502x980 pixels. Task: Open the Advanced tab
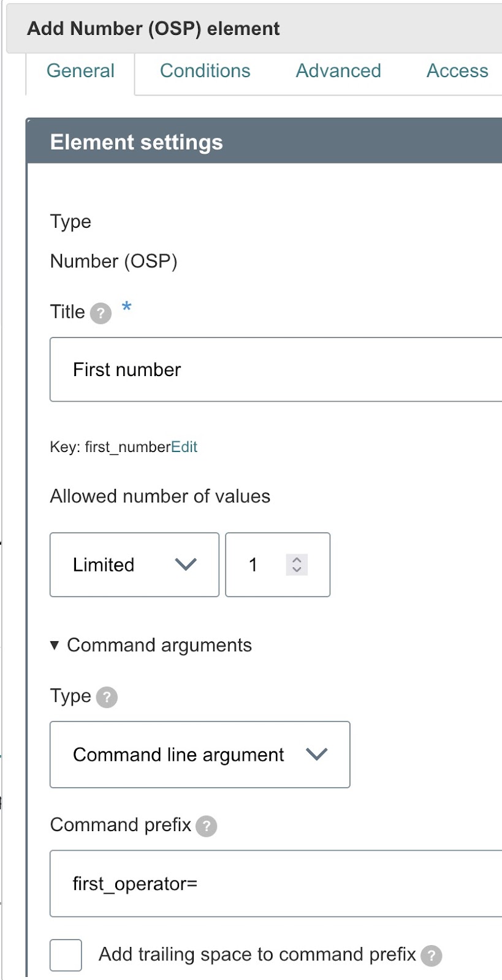(x=338, y=71)
